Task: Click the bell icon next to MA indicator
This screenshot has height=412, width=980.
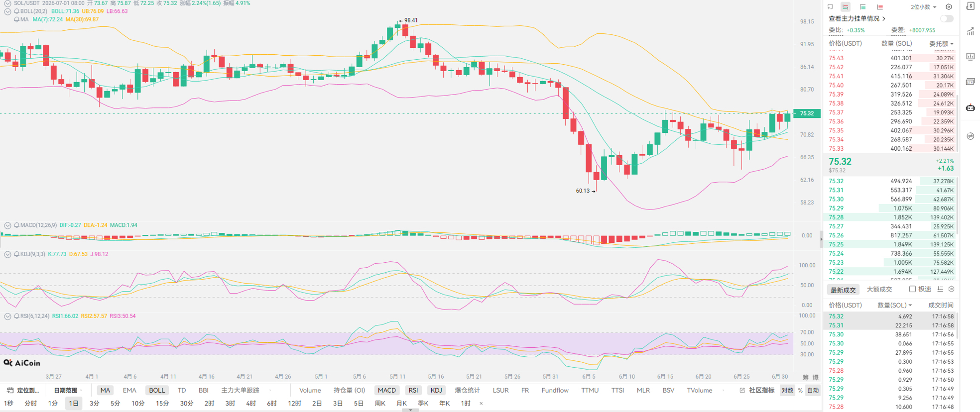Action: (x=17, y=20)
